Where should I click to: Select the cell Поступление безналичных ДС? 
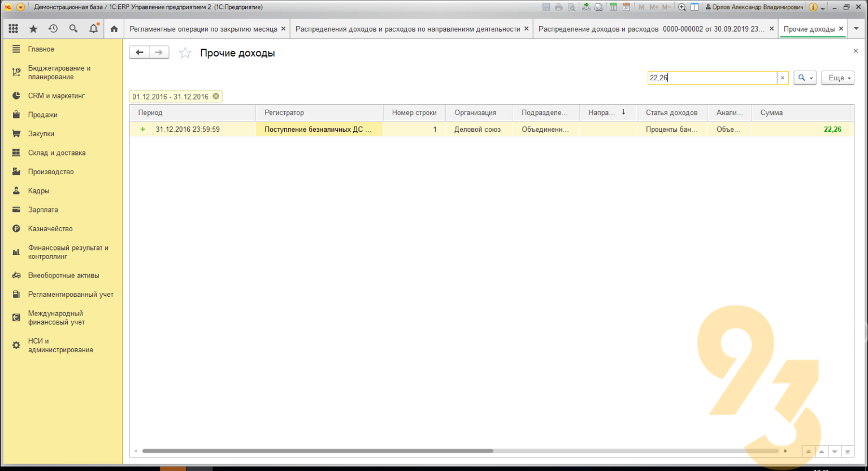(x=319, y=129)
